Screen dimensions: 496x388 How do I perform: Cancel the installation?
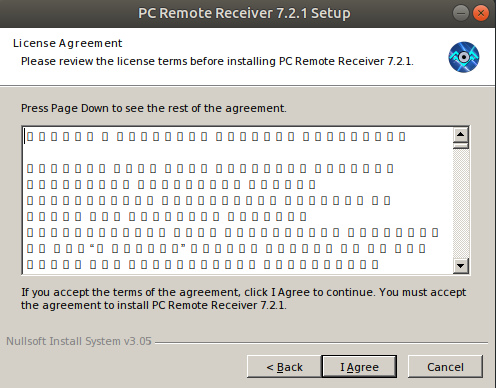pyautogui.click(x=445, y=367)
